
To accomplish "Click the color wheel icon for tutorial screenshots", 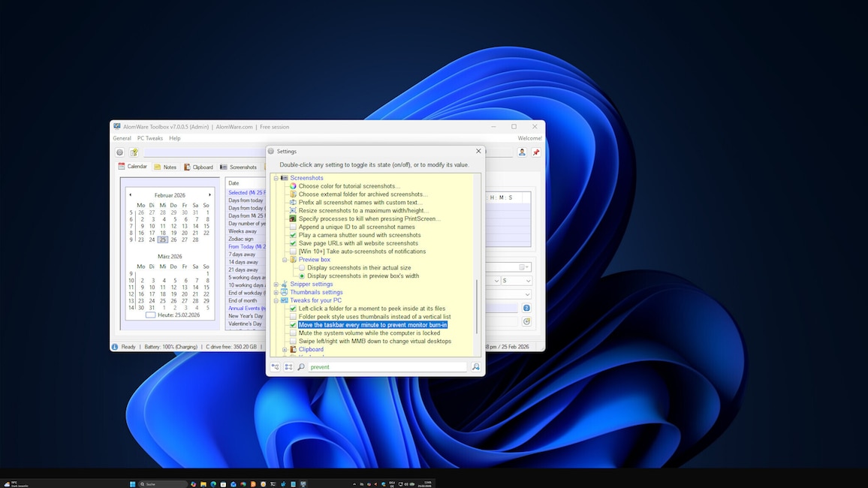I will coord(293,186).
